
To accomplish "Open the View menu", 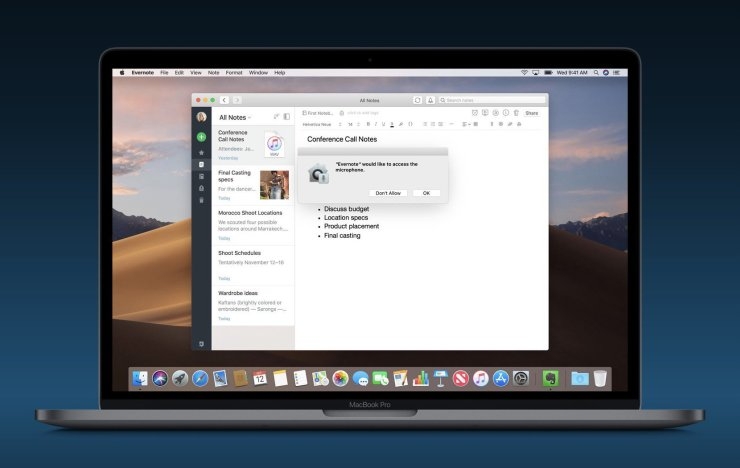I will coord(196,73).
